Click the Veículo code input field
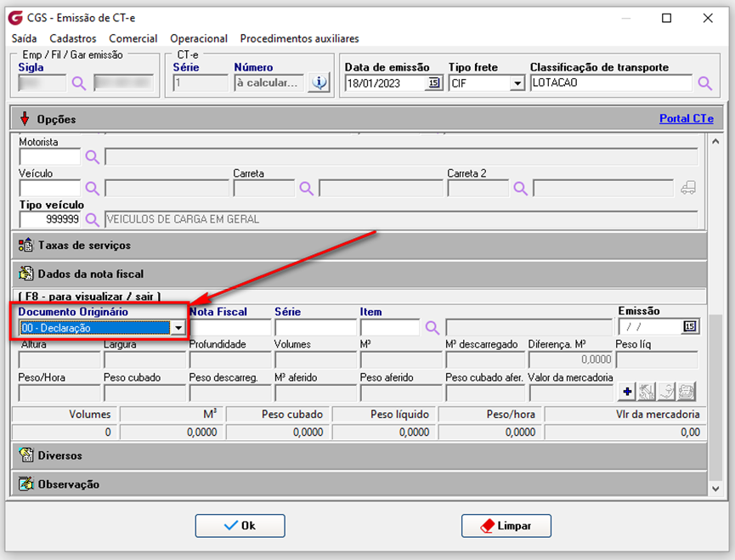Image resolution: width=735 pixels, height=560 pixels. [x=49, y=189]
